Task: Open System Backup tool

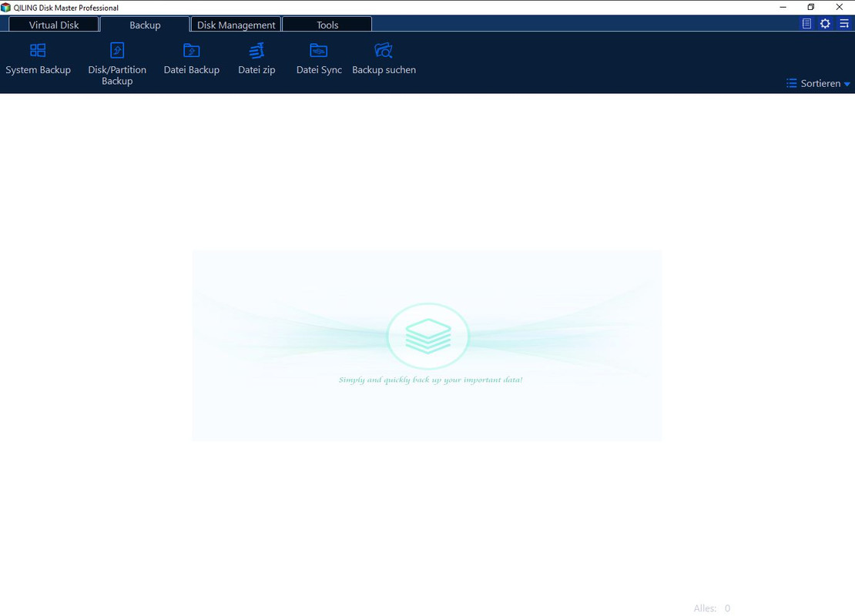Action: (38, 59)
